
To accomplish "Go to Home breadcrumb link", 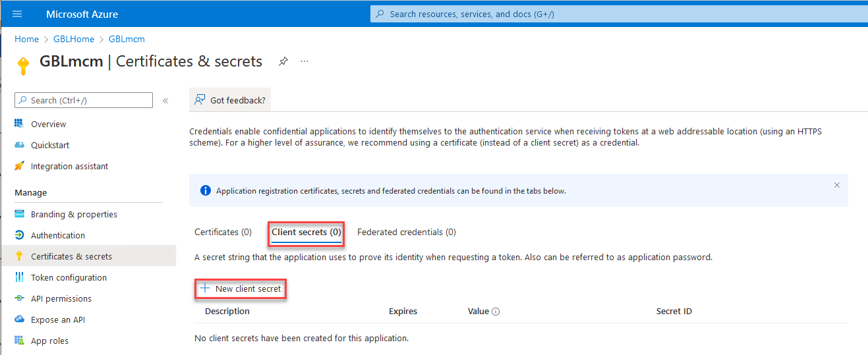I will tap(27, 39).
